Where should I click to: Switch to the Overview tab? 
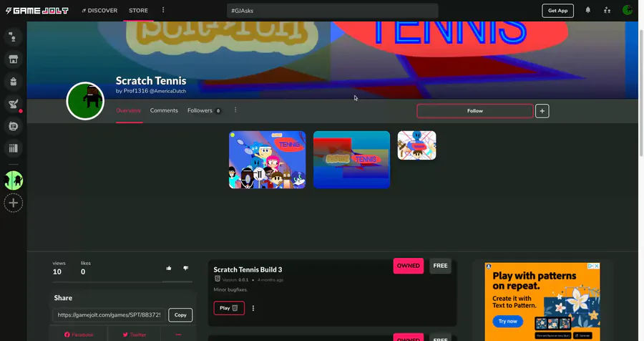(x=128, y=110)
